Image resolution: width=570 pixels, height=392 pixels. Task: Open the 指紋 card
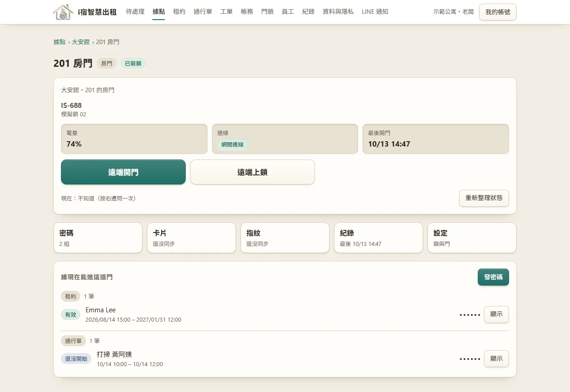[x=285, y=238]
